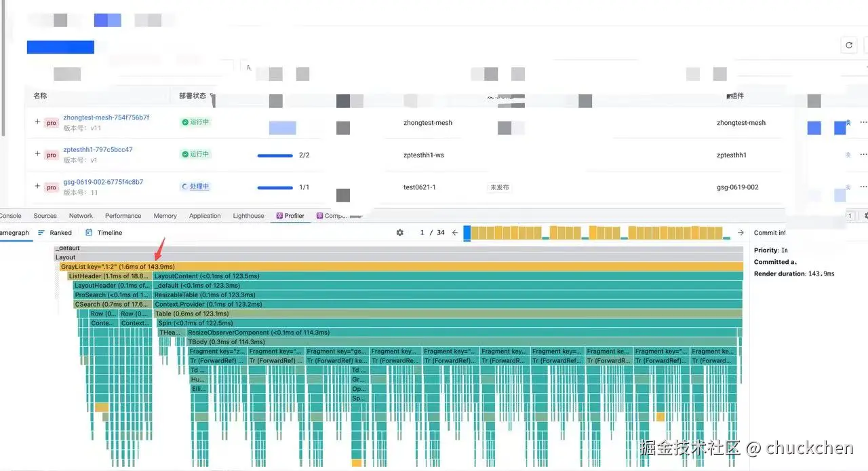The width and height of the screenshot is (868, 471).
Task: Click the commit number field showing 1
Action: [422, 233]
